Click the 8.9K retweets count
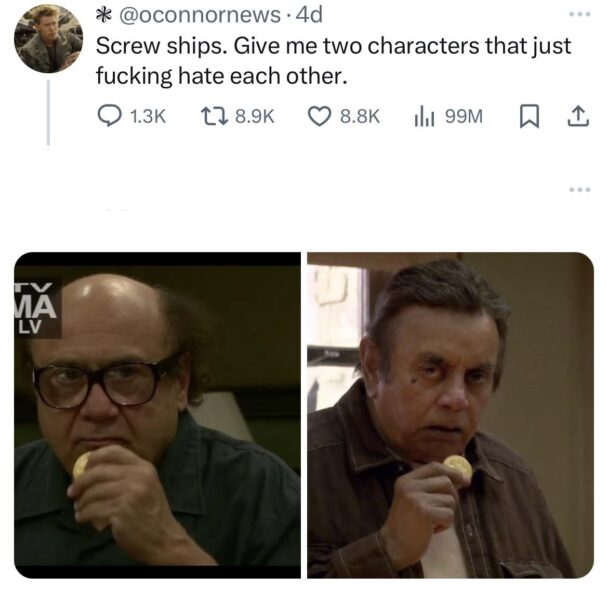Viewport: 608px width, 602px height. 255,116
